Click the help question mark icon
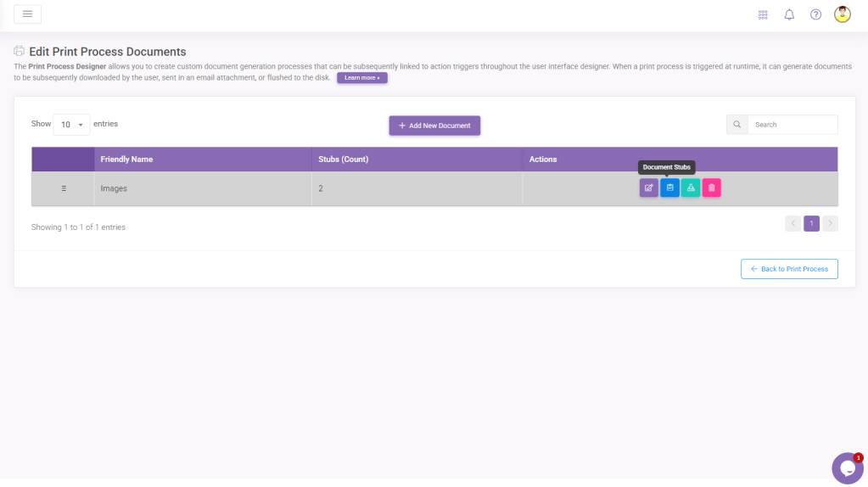Screen dimensions: 868x487 pyautogui.click(x=815, y=14)
